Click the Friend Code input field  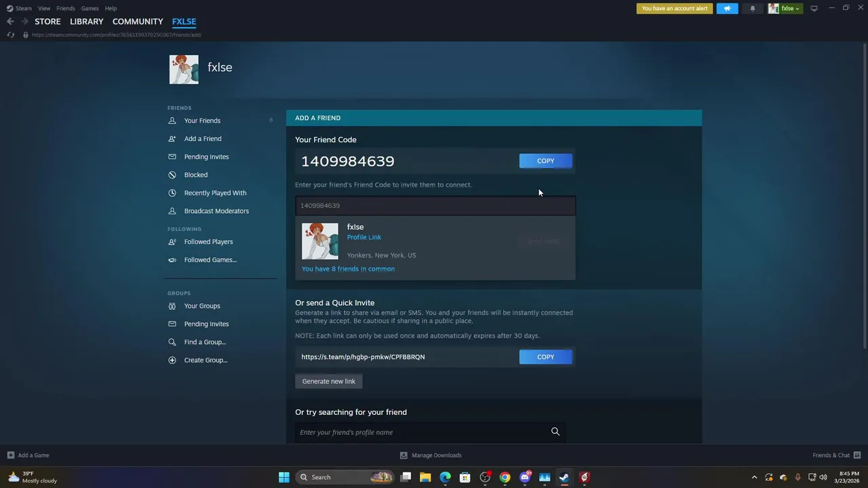[x=435, y=205]
